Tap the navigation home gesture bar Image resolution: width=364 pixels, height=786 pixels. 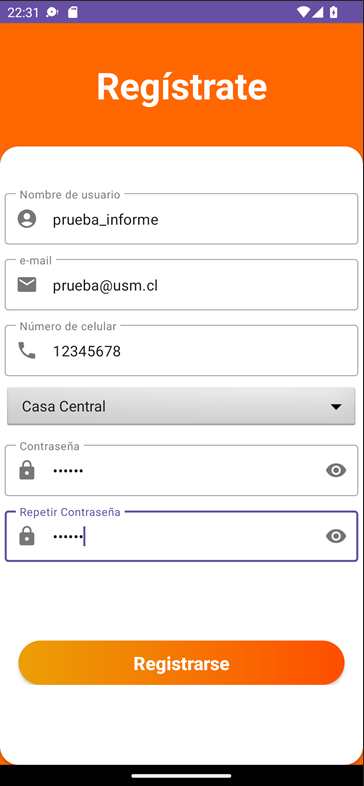point(181,776)
